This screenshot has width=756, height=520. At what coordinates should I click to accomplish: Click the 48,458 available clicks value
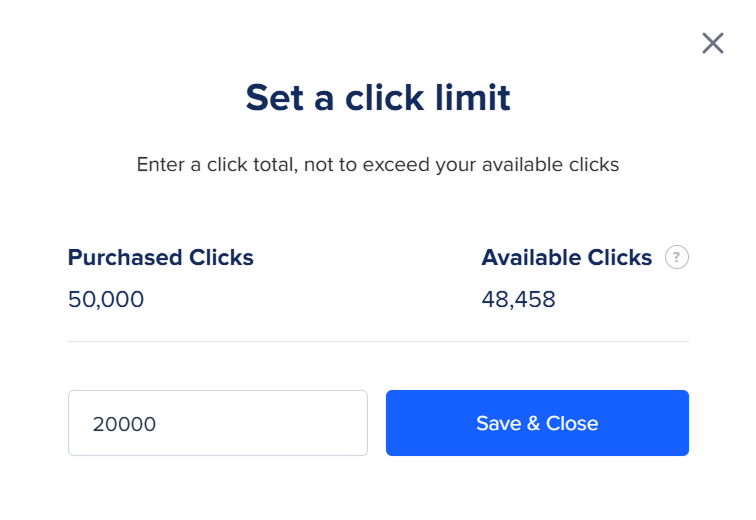(x=518, y=299)
